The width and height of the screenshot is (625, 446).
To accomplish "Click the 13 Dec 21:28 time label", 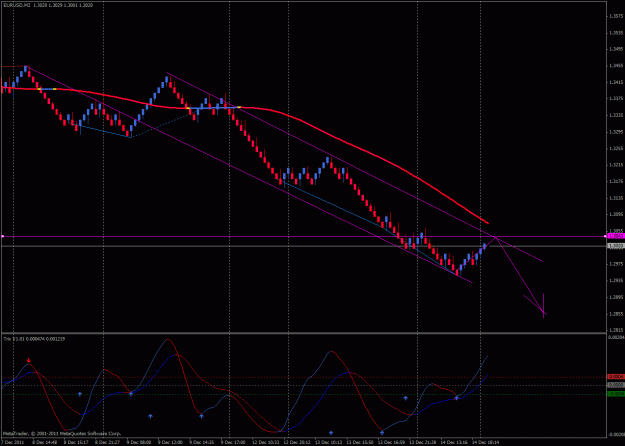I will coord(421,442).
